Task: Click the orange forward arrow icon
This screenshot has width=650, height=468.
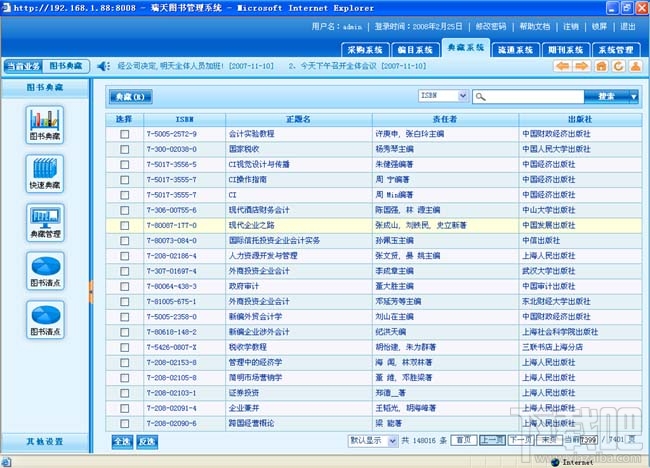Action: click(582, 66)
